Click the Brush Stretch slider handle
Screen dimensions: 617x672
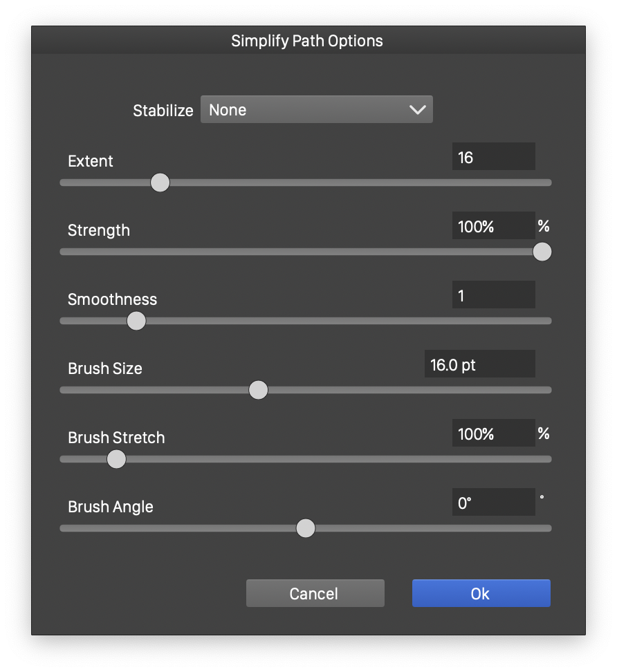pos(116,459)
